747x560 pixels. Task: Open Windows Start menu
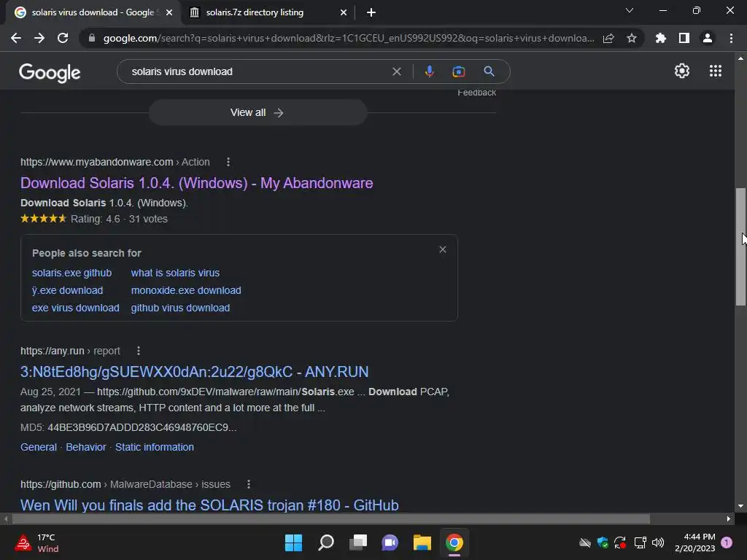click(x=293, y=542)
